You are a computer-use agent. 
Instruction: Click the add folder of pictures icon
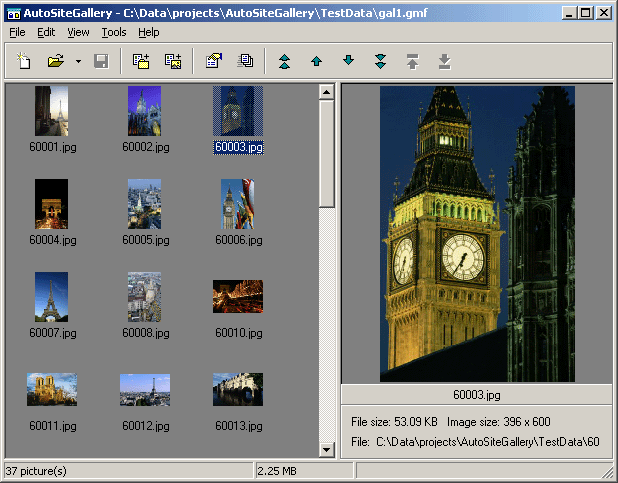[141, 62]
